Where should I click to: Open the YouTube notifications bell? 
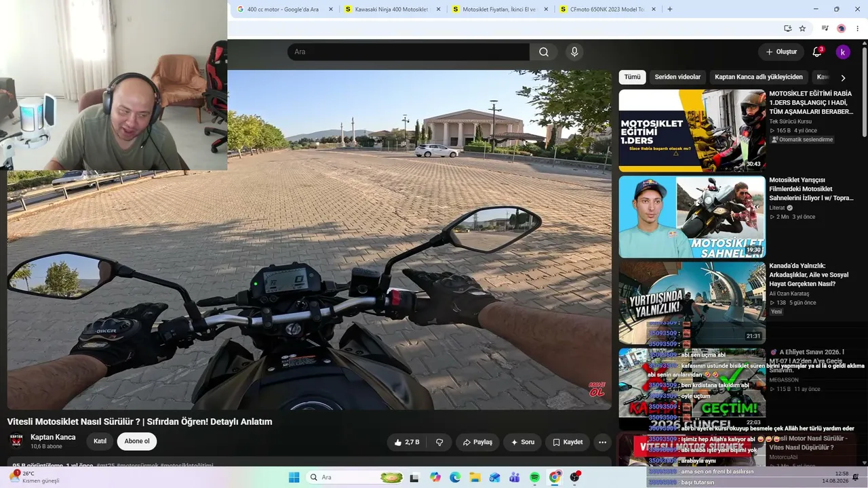817,52
